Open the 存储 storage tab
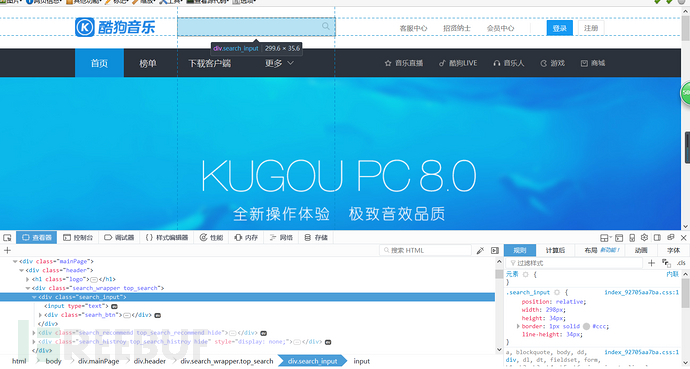This screenshot has width=690, height=369. click(316, 237)
